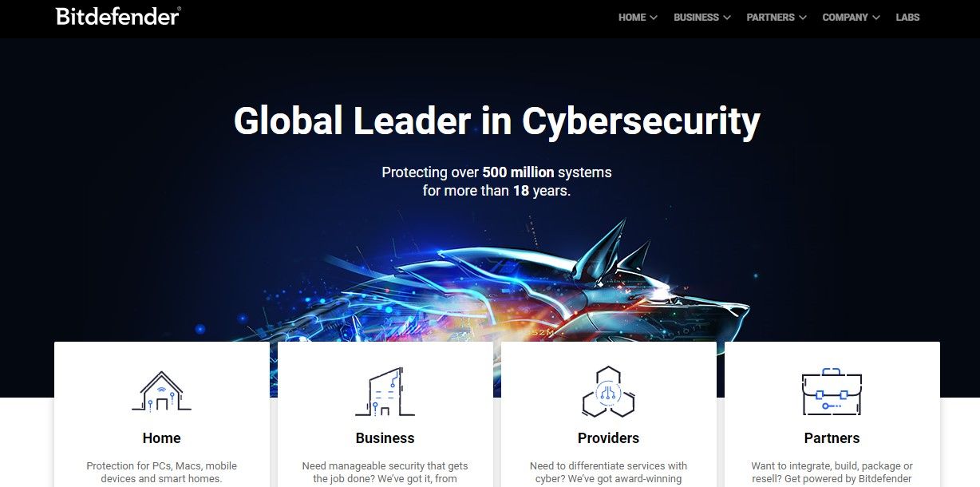
Task: Select the Partners briefcase icon
Action: (832, 391)
